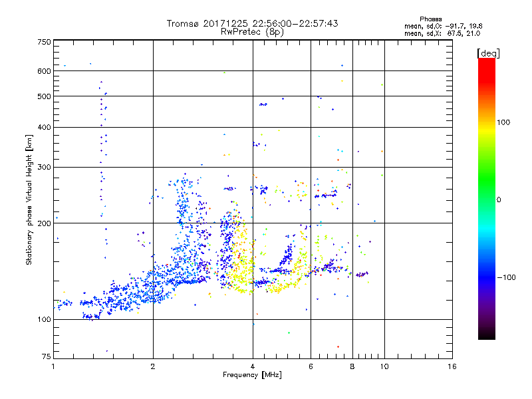Select the 'mean, sd,X: 87.5, 21.0' text
The width and height of the screenshot is (532, 399).
[442, 34]
